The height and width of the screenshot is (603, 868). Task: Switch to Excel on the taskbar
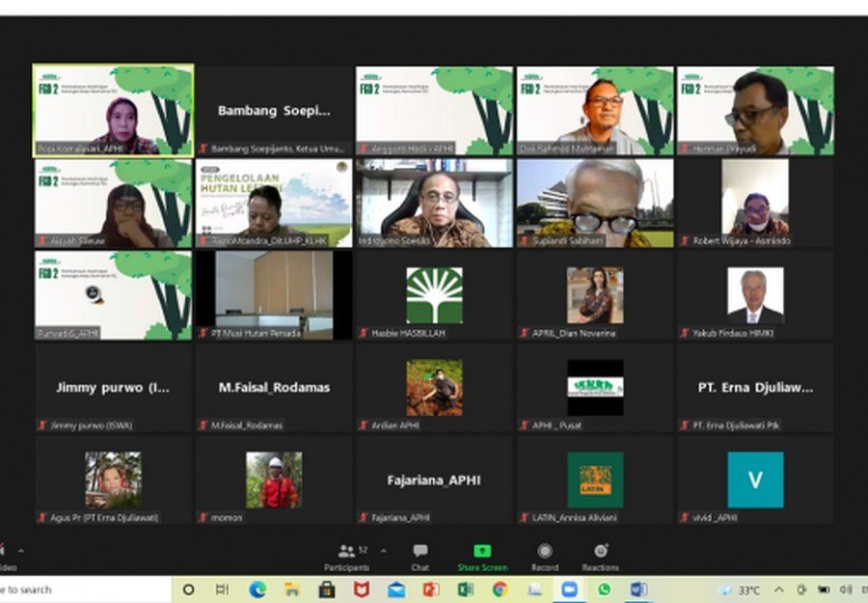[466, 589]
